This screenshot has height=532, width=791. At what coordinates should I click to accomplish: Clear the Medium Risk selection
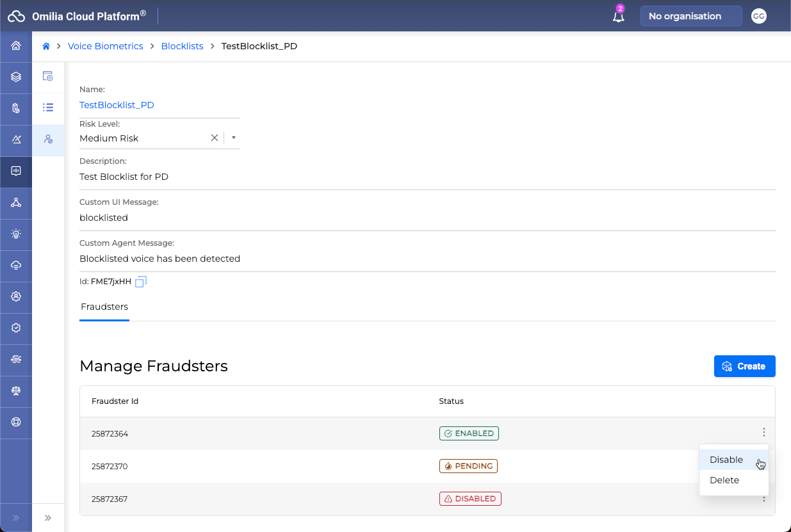[215, 138]
